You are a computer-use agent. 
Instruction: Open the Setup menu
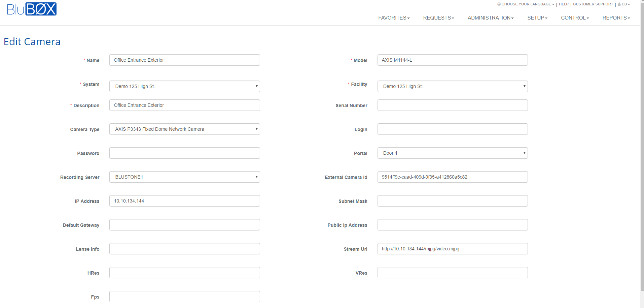point(537,18)
